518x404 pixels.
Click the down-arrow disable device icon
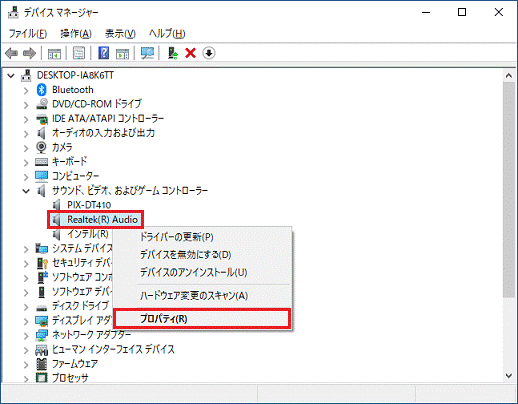click(x=209, y=53)
